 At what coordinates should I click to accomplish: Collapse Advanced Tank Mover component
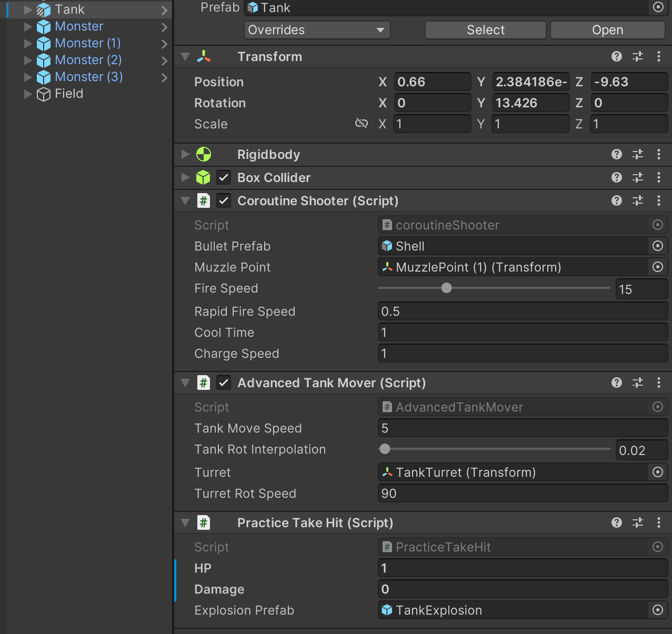tap(185, 383)
